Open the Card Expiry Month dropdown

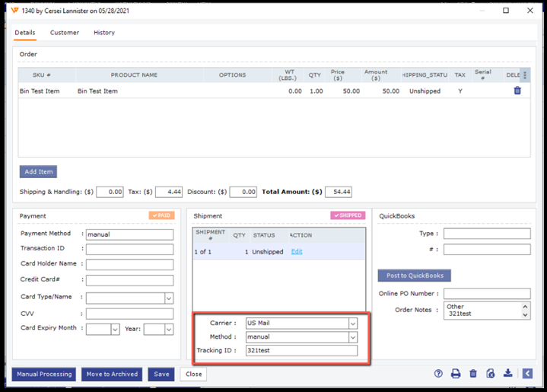tap(115, 330)
